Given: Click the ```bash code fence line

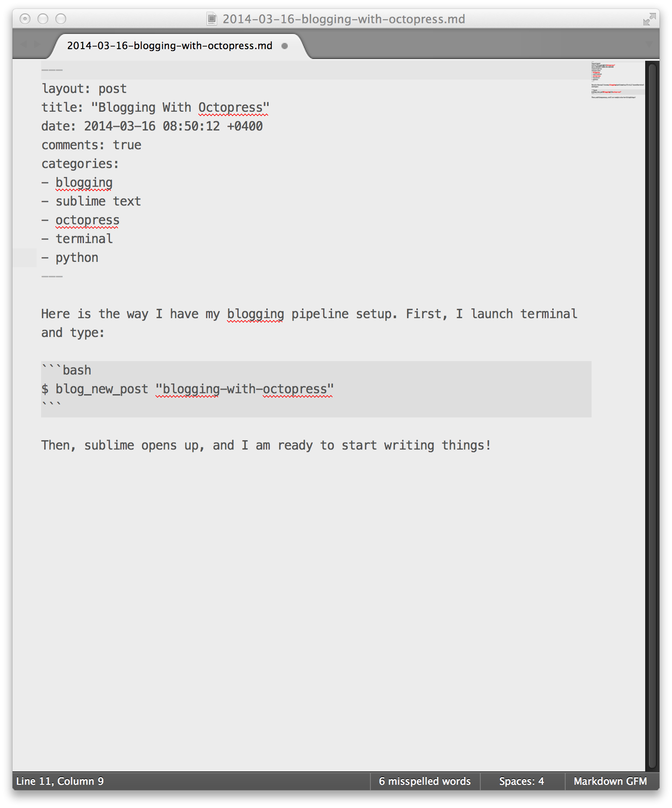Looking at the screenshot, I should tap(66, 370).
